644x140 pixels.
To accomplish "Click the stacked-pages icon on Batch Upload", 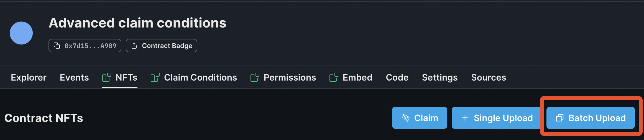I will point(560,118).
